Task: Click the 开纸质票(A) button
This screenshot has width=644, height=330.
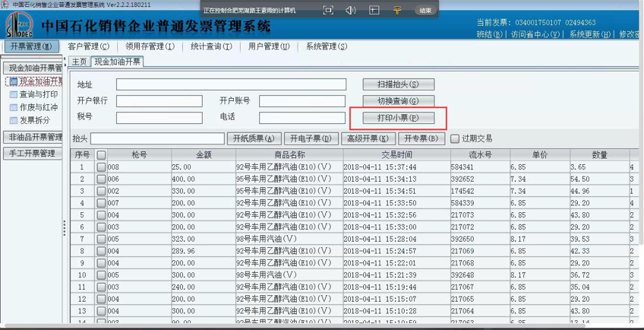Action: [x=254, y=138]
